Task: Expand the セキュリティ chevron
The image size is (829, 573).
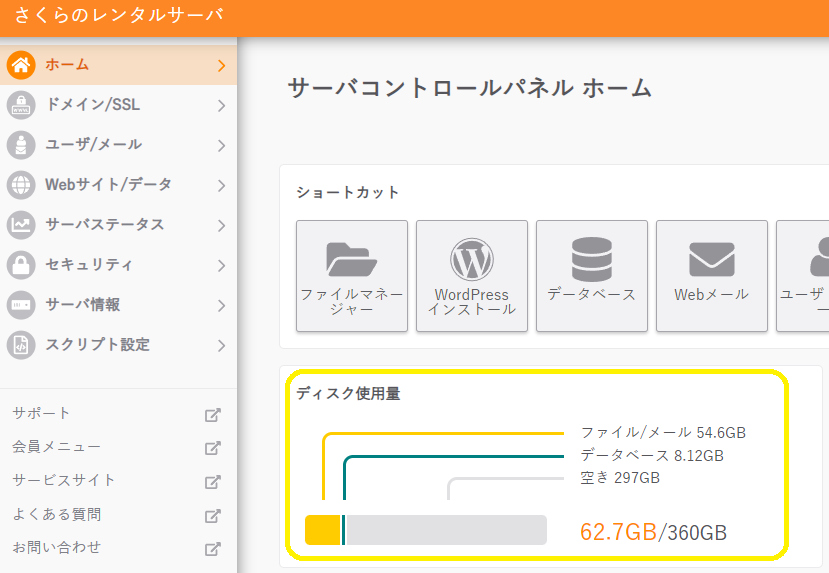Action: [222, 265]
